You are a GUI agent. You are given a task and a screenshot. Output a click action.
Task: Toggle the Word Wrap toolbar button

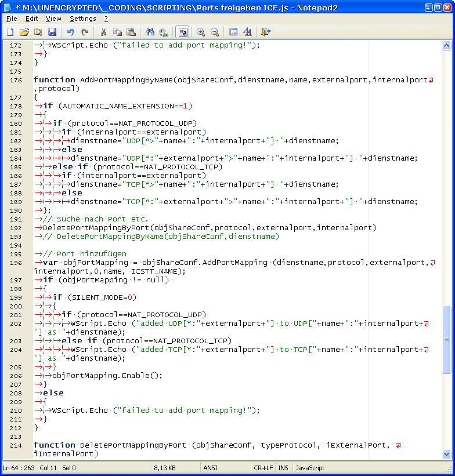[x=183, y=32]
